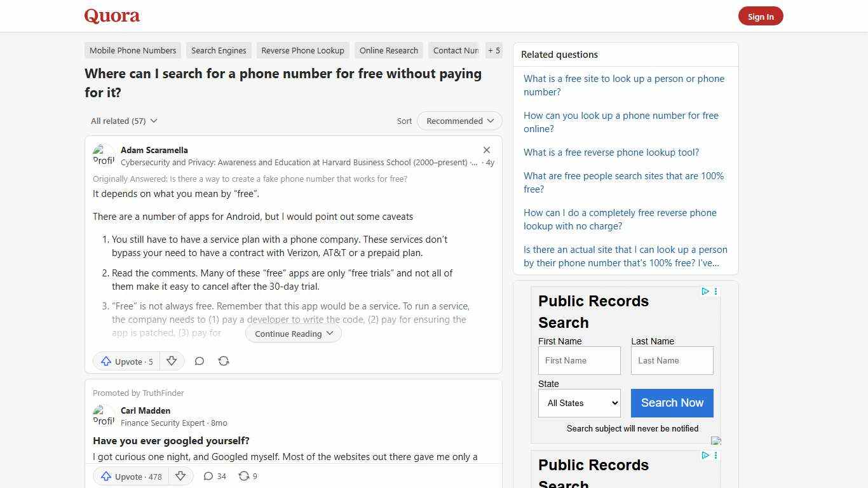868x488 pixels.
Task: Select the Mobile Phone Numbers topic
Action: coord(132,50)
